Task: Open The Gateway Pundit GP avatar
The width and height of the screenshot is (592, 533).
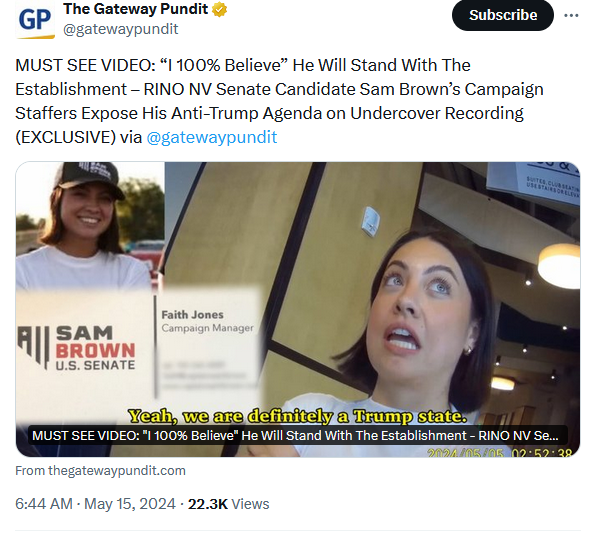Action: [x=35, y=20]
